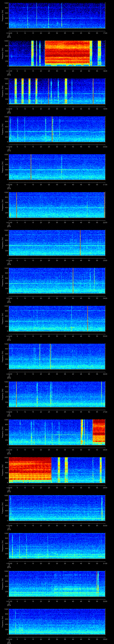Screen dimensions: 114x644
Task: View the spectrogram panel starting at 4:21:00
Action: point(57,205)
